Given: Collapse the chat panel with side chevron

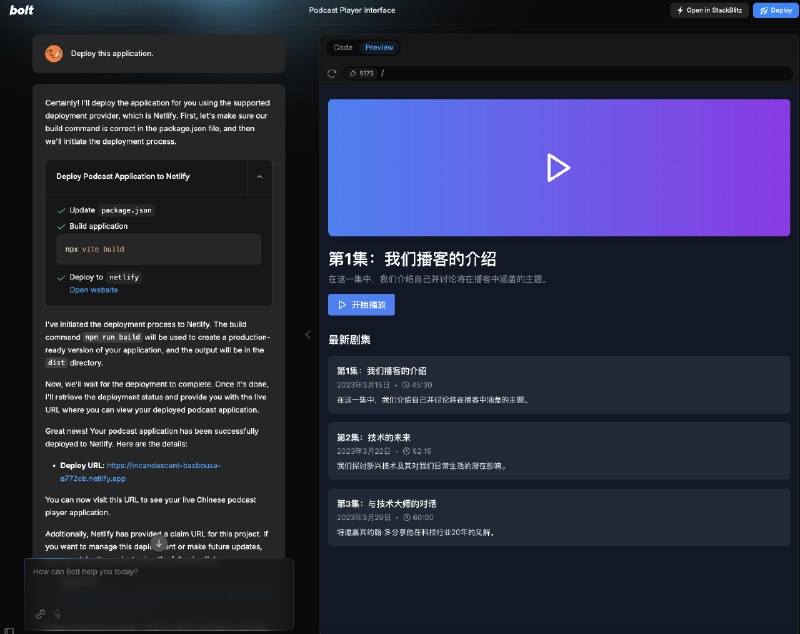Looking at the screenshot, I should coord(308,335).
